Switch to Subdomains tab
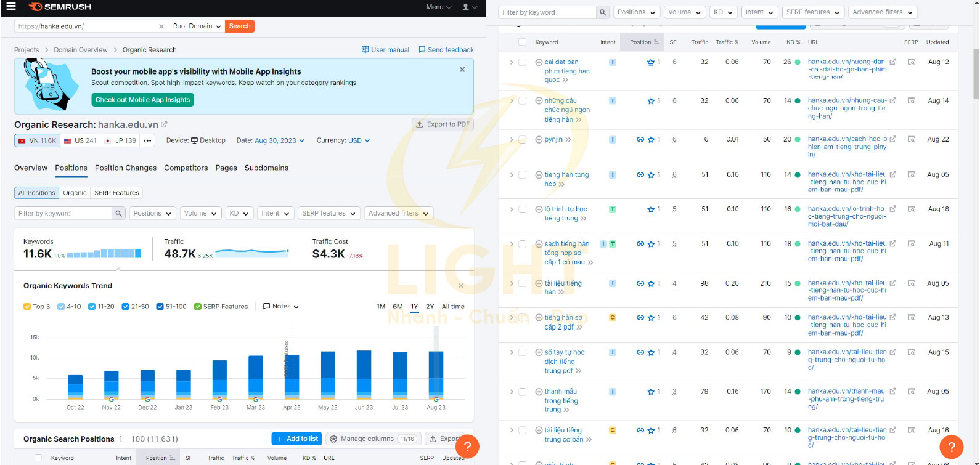980x465 pixels. [266, 168]
